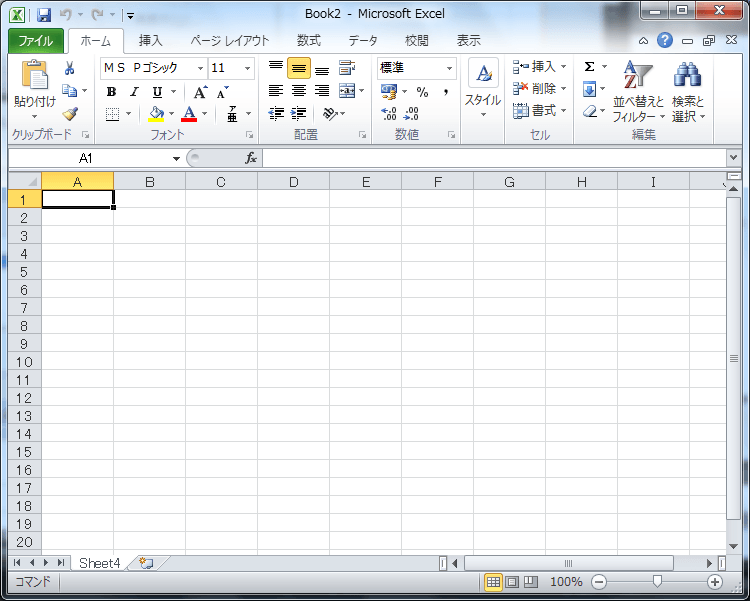Toggle bottom vertical alignment
The width and height of the screenshot is (750, 601).
coord(322,70)
